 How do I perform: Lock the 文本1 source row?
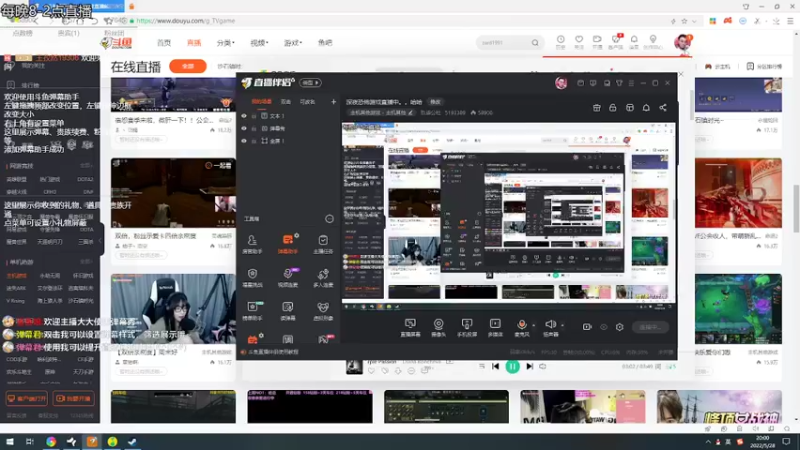(254, 116)
